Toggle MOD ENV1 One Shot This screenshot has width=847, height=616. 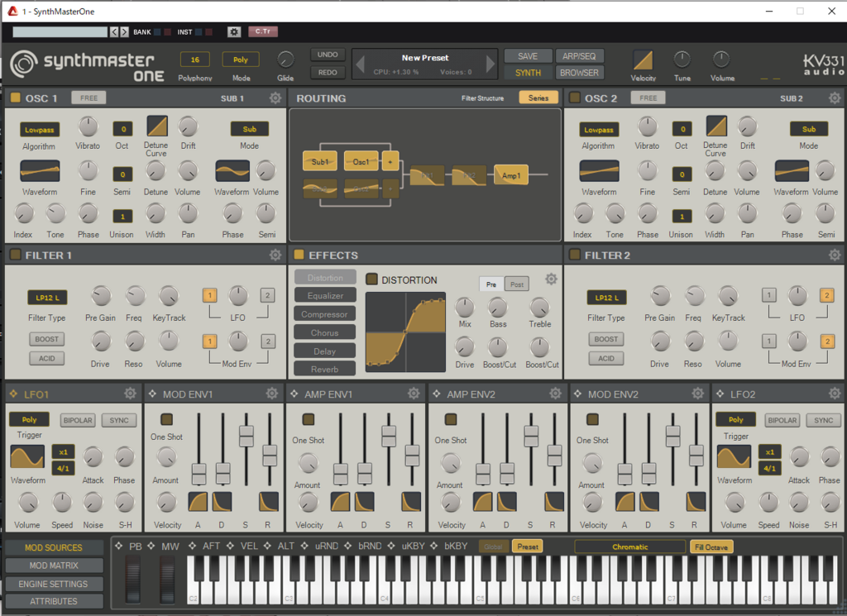166,419
